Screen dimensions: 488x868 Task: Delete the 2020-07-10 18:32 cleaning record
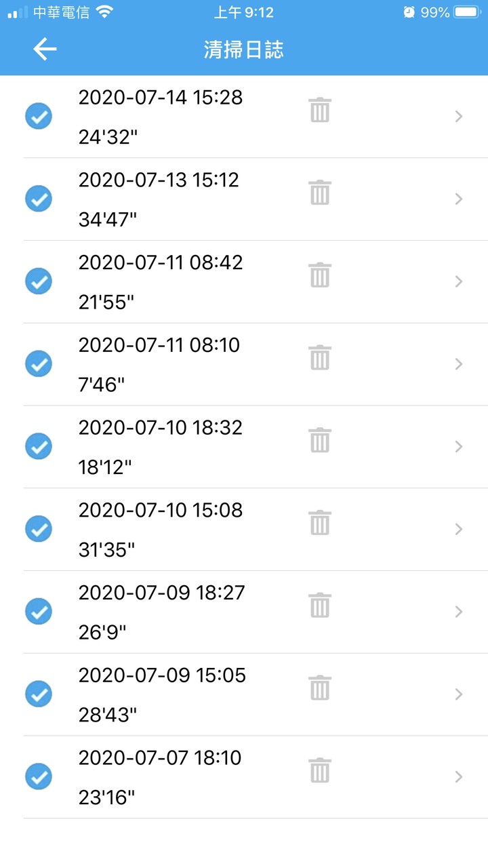point(319,440)
